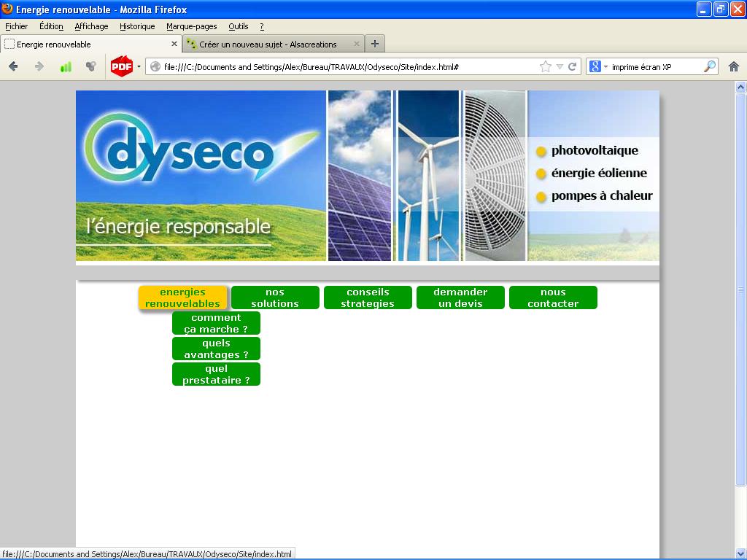Click the énergie éolienne text
The width and height of the screenshot is (747, 560).
[x=599, y=173]
